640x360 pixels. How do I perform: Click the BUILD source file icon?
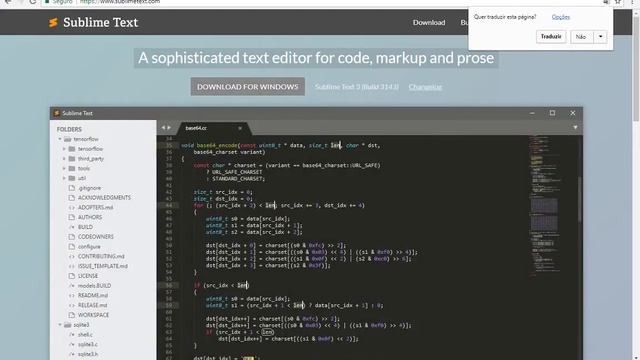click(72, 227)
